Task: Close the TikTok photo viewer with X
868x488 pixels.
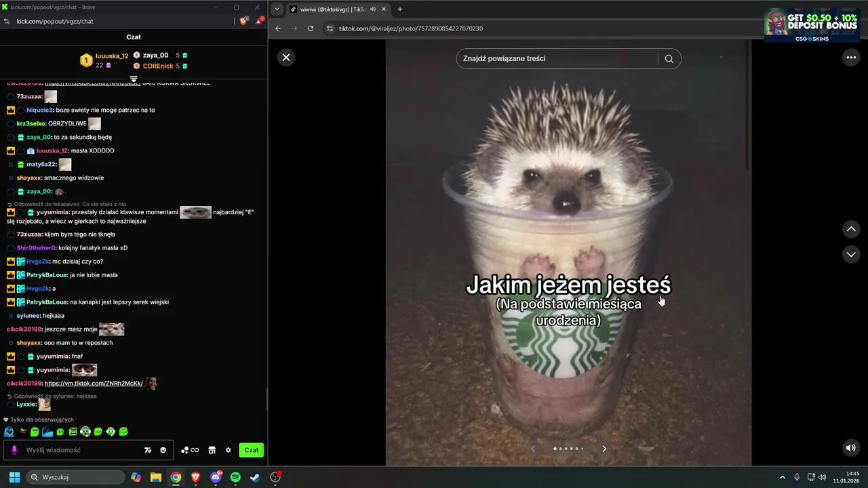Action: pyautogui.click(x=286, y=58)
